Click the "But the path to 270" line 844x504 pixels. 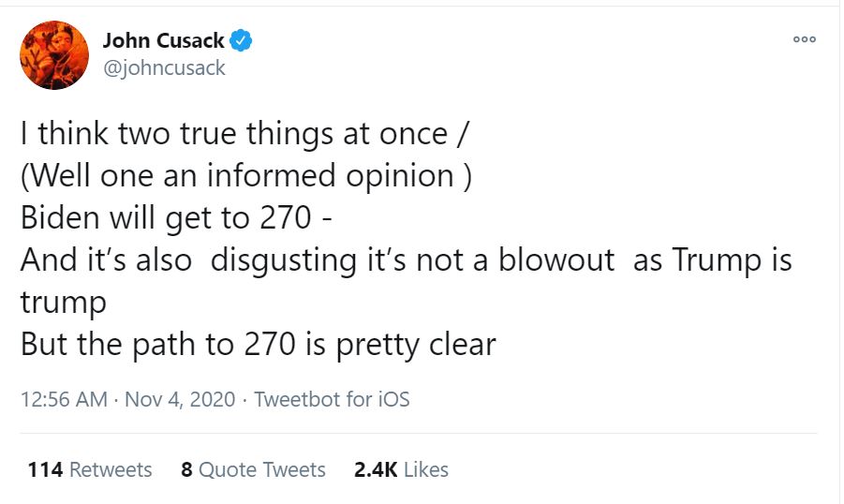[258, 345]
